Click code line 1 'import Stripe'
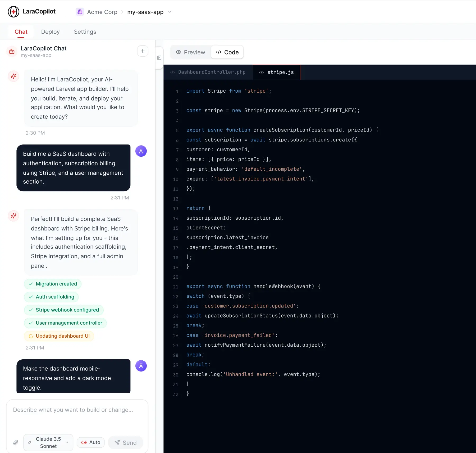Screen dimensions: 476x453 tap(229, 91)
